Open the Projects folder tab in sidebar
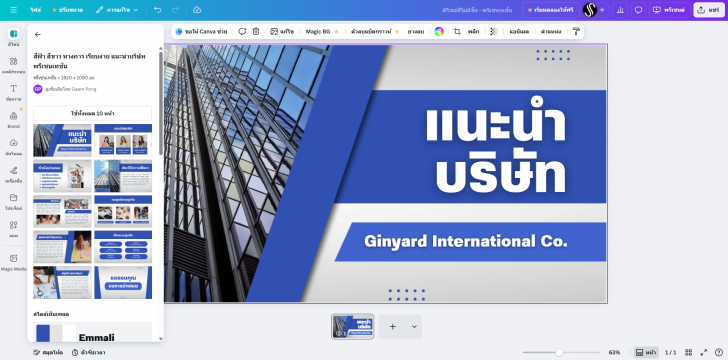Image resolution: width=728 pixels, height=360 pixels. point(13,202)
